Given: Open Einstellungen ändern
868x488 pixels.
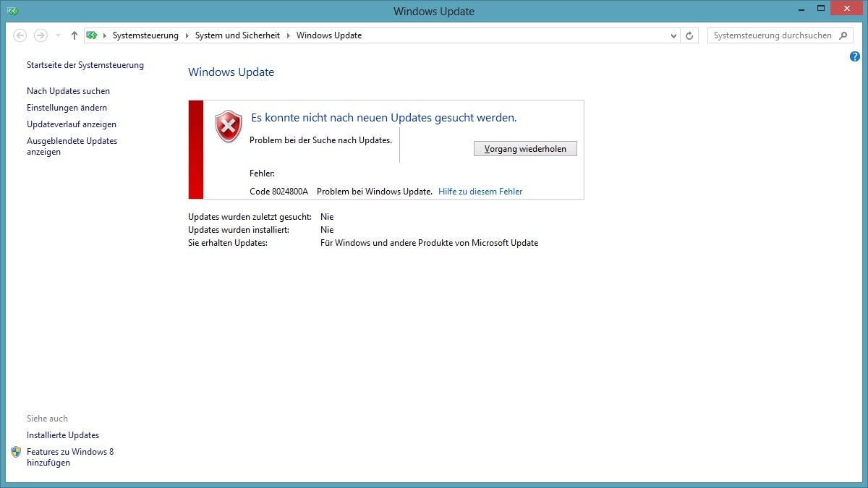Looking at the screenshot, I should click(x=67, y=108).
